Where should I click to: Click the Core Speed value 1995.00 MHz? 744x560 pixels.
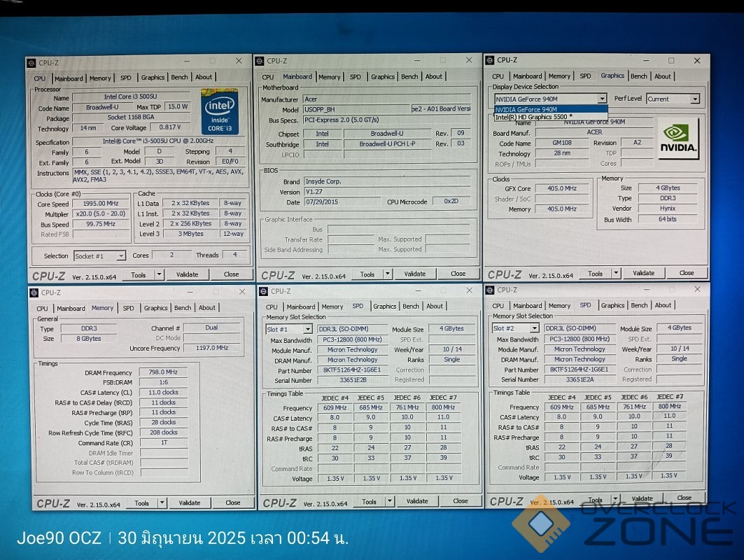tap(101, 203)
